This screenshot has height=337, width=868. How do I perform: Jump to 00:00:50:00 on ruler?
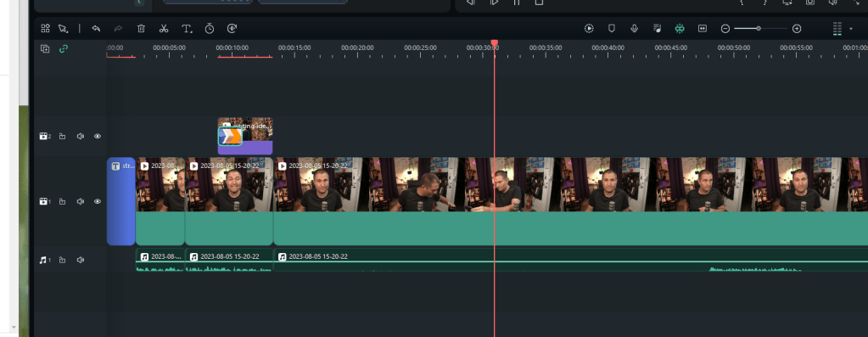pos(734,48)
